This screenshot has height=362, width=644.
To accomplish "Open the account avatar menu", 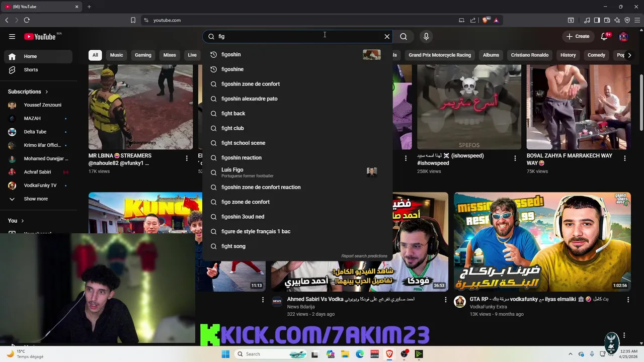I will tap(623, 36).
